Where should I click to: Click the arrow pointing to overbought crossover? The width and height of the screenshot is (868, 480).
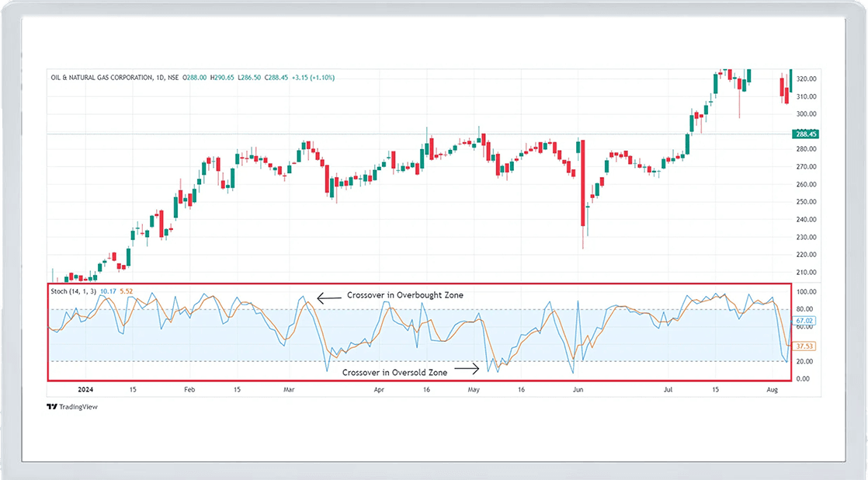[x=329, y=295]
